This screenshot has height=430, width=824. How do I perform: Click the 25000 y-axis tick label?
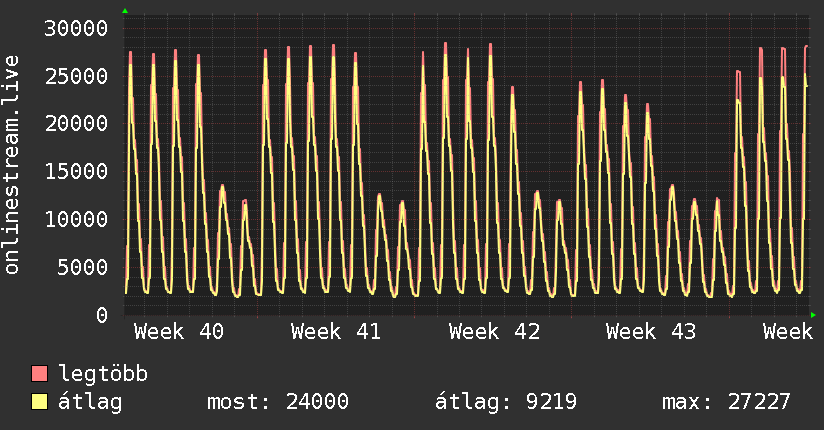76,77
